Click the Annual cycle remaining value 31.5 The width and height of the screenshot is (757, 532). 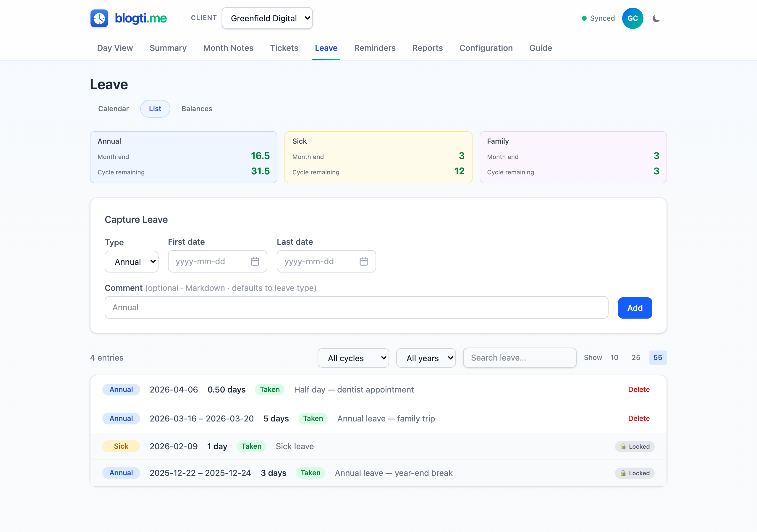(x=260, y=171)
